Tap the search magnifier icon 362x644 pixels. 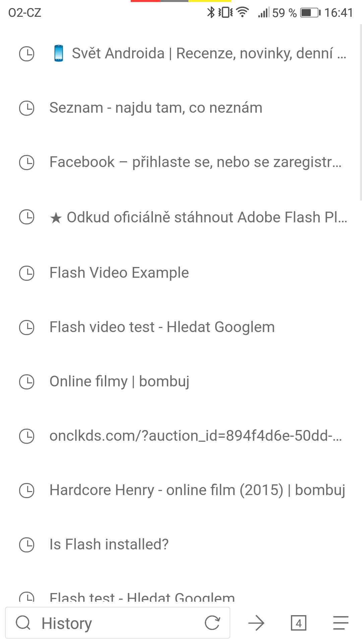pos(23,623)
